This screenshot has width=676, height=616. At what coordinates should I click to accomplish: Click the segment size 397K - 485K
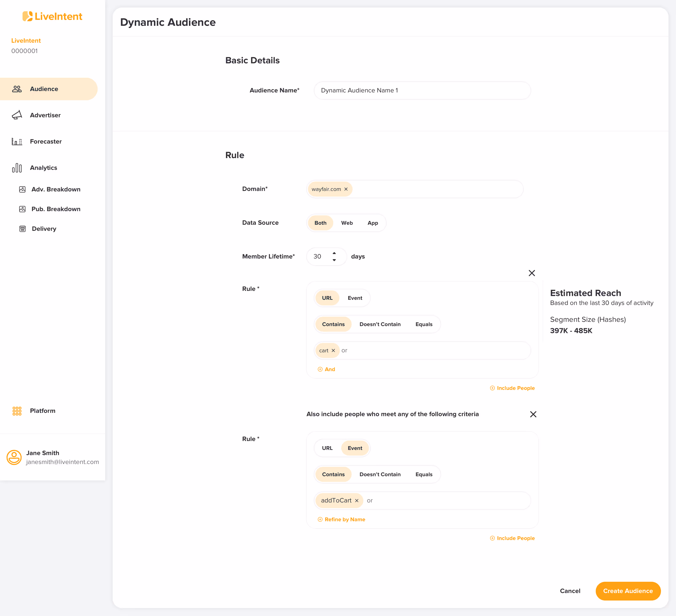pos(571,331)
